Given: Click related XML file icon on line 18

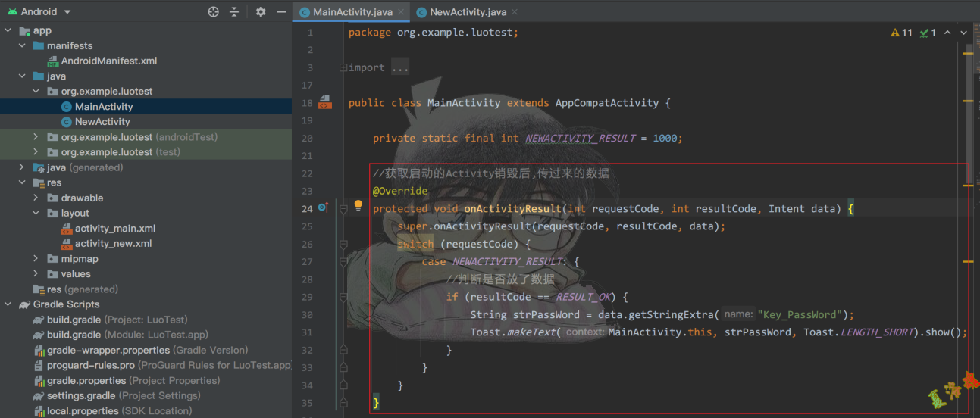Looking at the screenshot, I should point(325,102).
